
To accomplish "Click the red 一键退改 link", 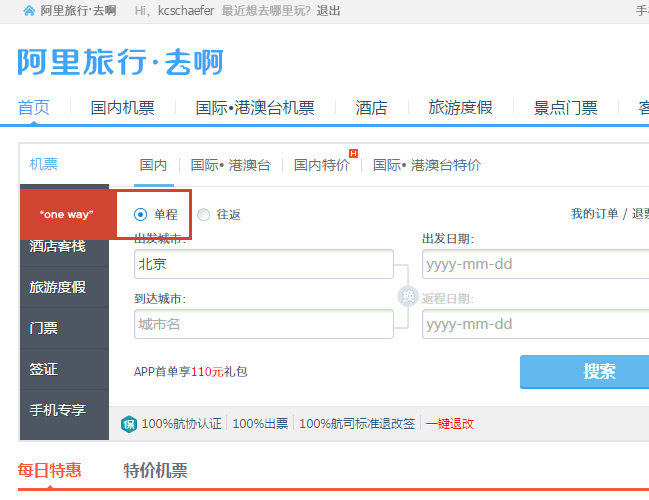I will pos(449,424).
